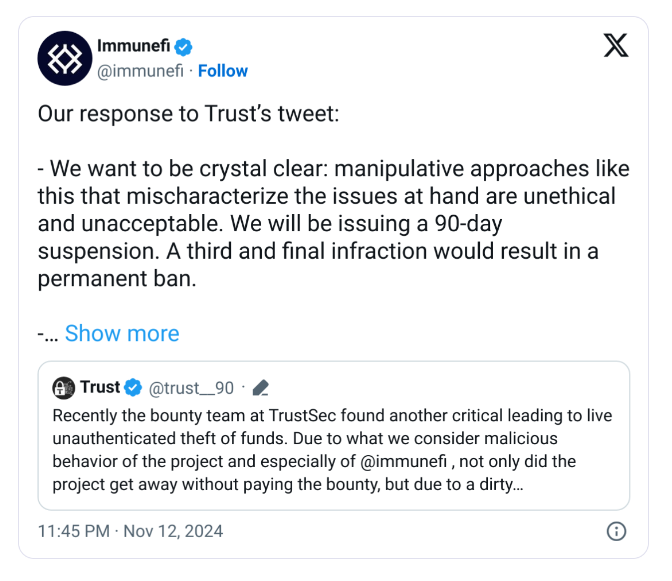Open the quoted Trust tweet text
The height and width of the screenshot is (581, 672).
click(x=332, y=450)
